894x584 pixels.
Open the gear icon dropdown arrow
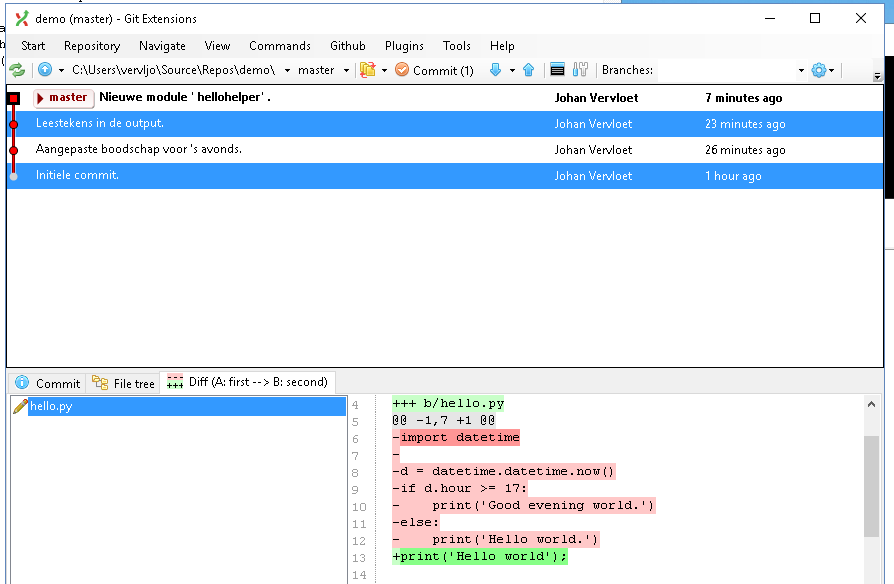[x=832, y=70]
